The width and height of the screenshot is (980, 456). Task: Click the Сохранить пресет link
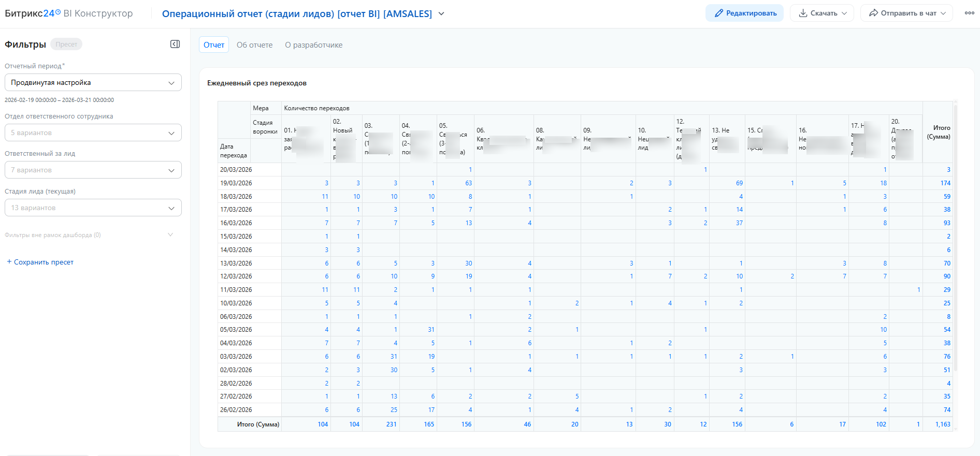point(44,262)
